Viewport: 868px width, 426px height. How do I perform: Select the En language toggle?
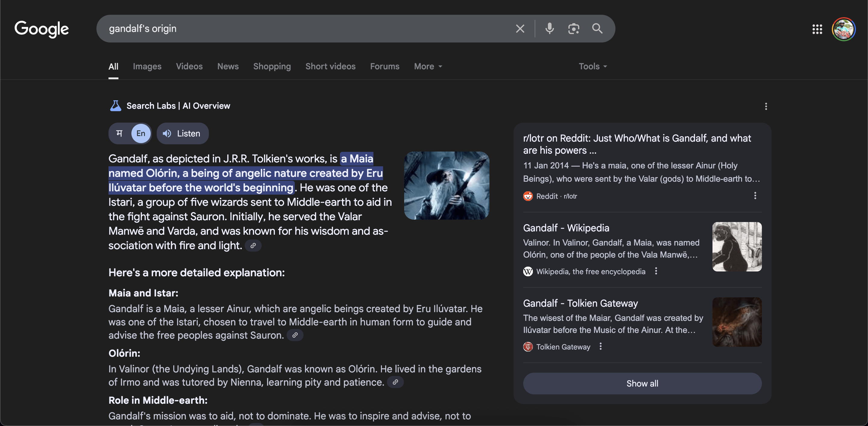click(x=141, y=133)
